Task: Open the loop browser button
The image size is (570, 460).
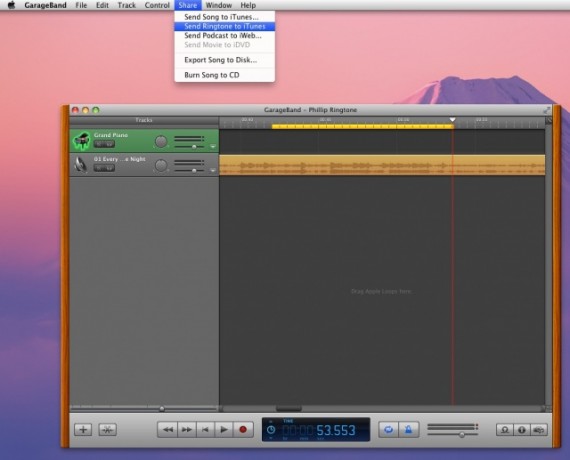Action: tap(505, 429)
